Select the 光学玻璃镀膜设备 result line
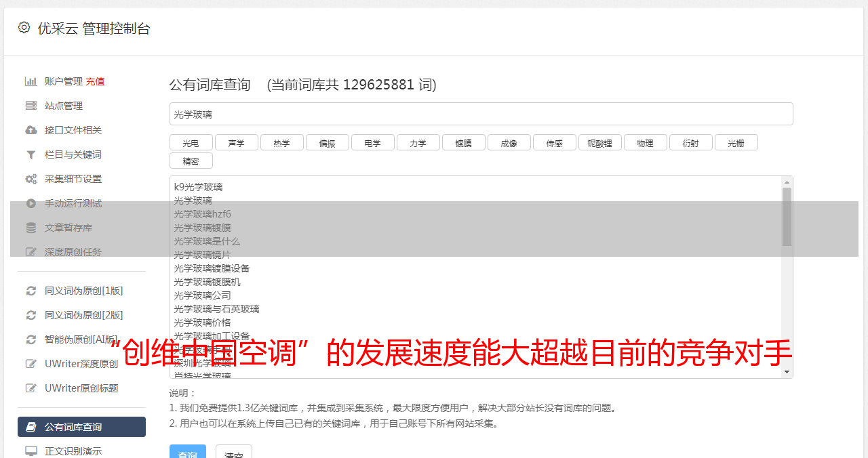Viewport: 868px width, 458px height. [x=212, y=268]
